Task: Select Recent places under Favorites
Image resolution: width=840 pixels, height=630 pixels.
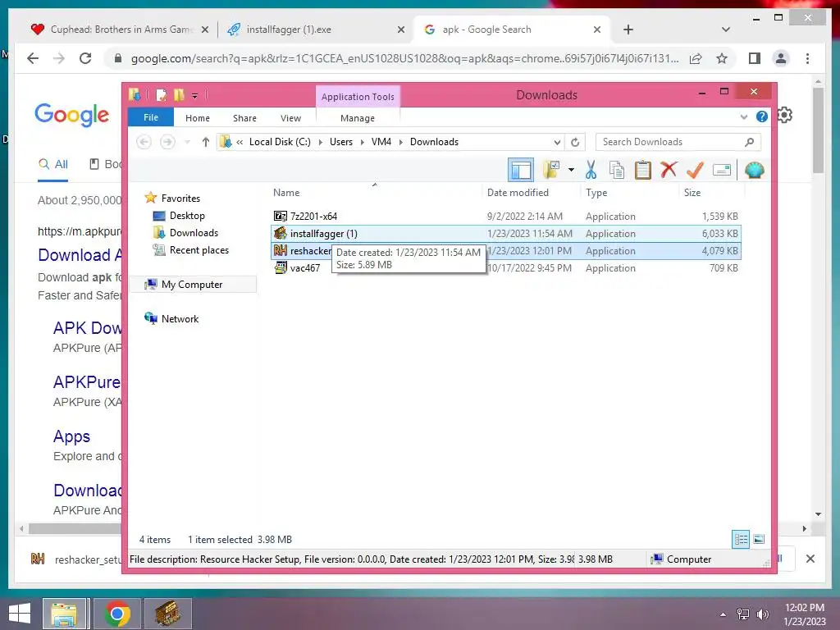Action: (x=199, y=249)
